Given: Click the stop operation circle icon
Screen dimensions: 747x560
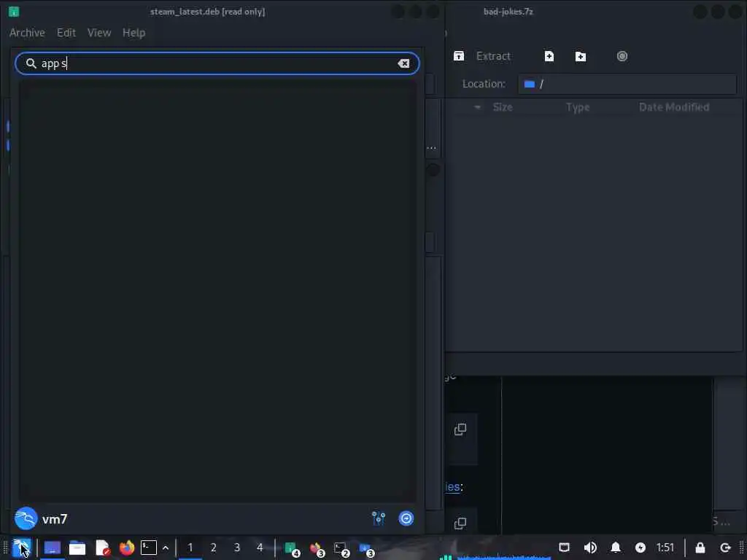Looking at the screenshot, I should 622,56.
